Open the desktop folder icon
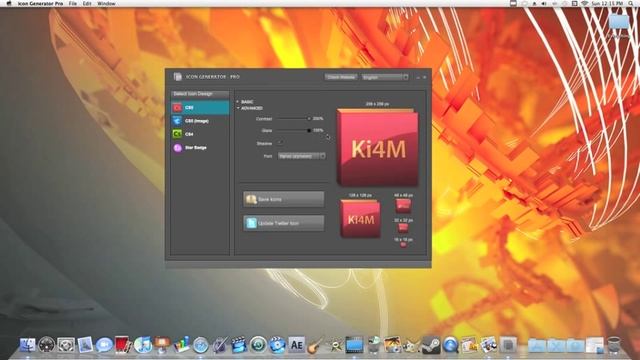Screen dimensions: 640x360 (619, 21)
